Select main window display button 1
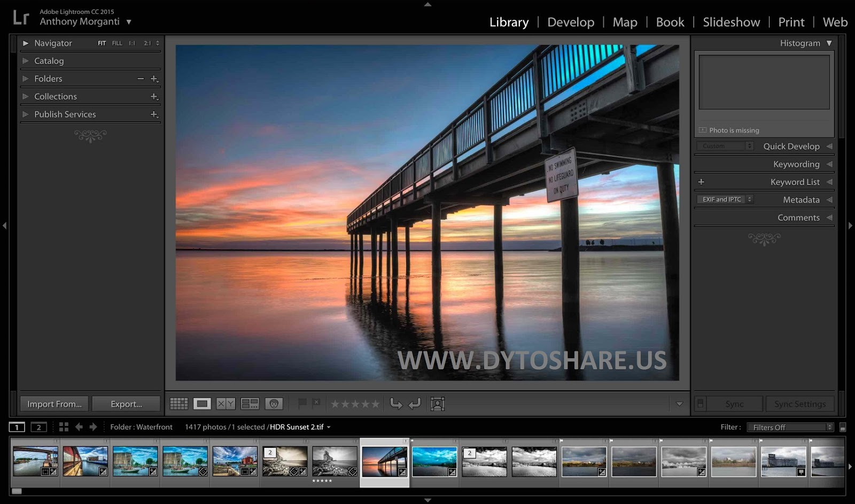Image resolution: width=855 pixels, height=504 pixels. tap(17, 427)
